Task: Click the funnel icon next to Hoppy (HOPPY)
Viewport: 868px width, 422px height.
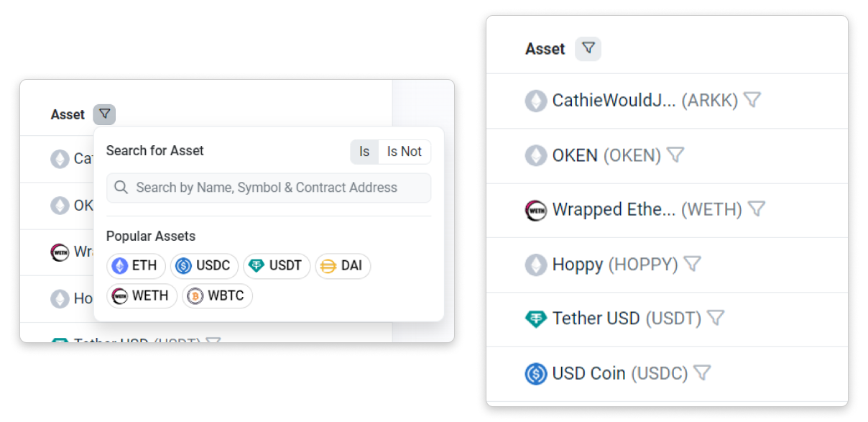Action: pos(691,264)
